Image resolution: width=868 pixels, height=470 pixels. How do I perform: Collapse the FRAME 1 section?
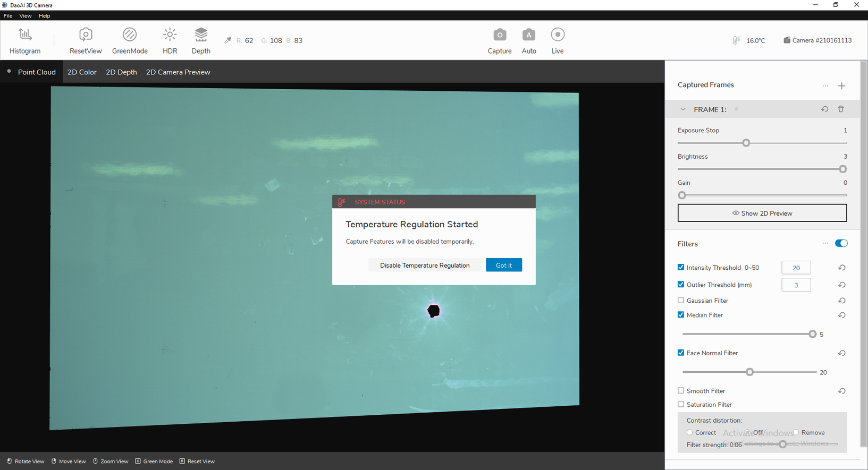(x=683, y=109)
